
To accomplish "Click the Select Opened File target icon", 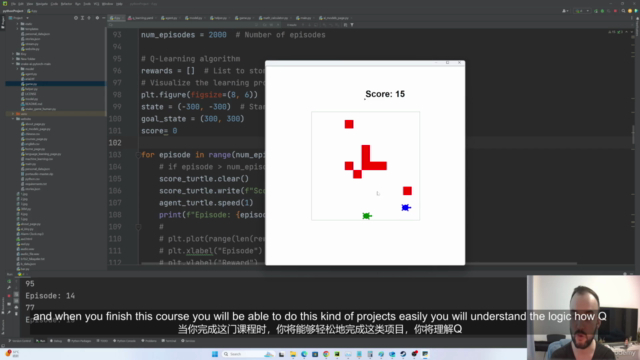I will click(76, 18).
